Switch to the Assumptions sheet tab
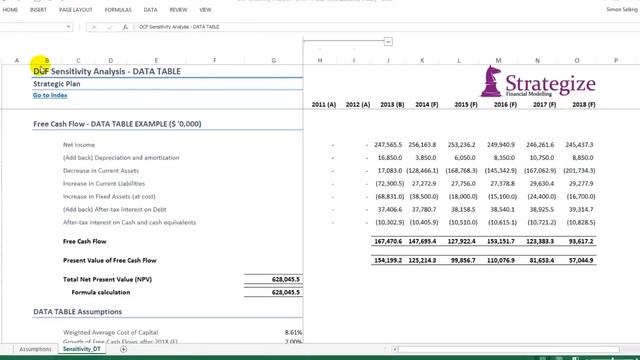 pos(36,349)
